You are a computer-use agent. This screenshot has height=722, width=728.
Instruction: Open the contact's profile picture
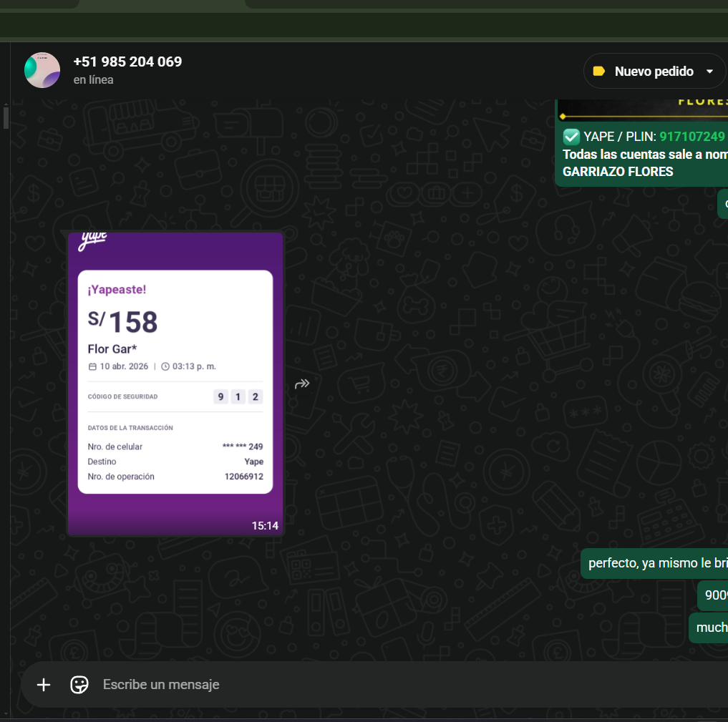click(x=42, y=70)
